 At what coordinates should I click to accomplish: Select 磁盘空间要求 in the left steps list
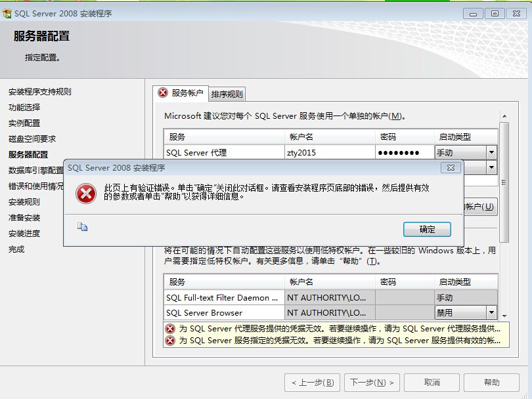tap(32, 139)
